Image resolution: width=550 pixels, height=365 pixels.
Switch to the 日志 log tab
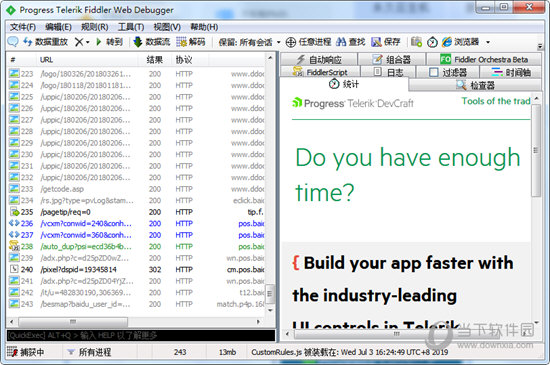pyautogui.click(x=388, y=72)
